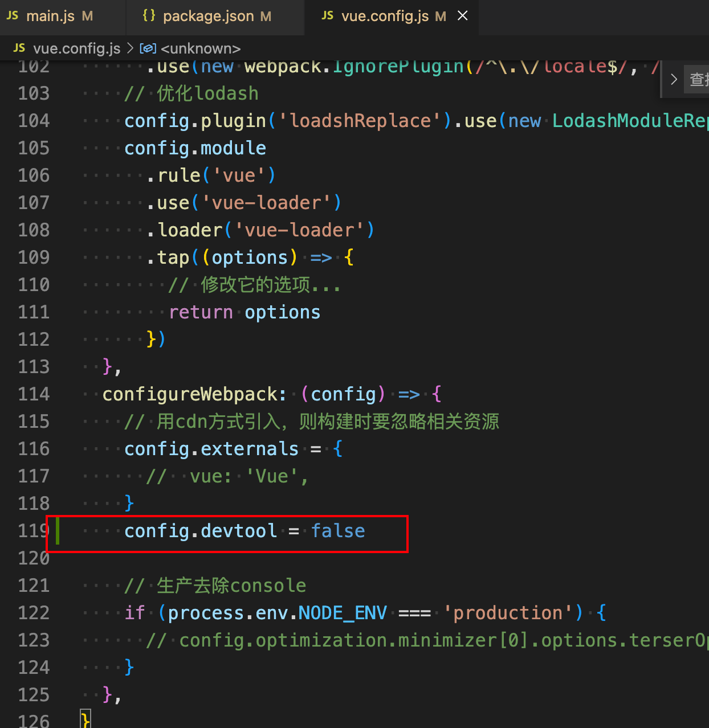Click the curly braces icon on package.json tab

149,16
